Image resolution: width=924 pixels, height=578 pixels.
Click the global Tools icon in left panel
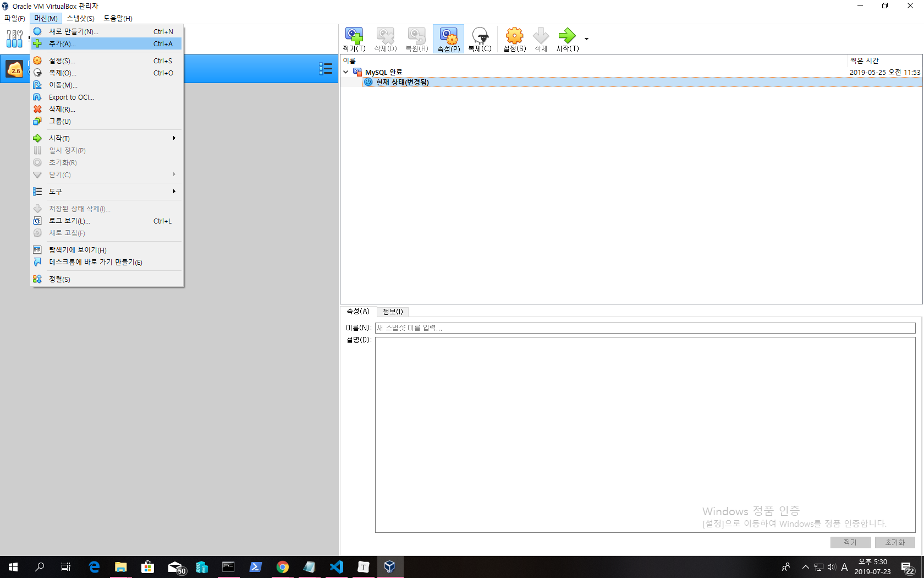coord(14,39)
